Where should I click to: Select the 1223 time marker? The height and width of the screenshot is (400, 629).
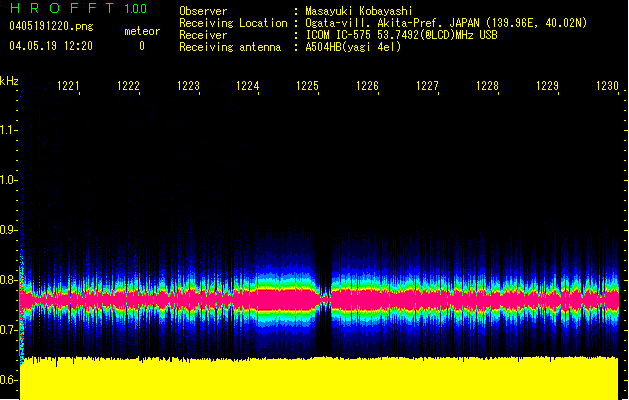pyautogui.click(x=188, y=87)
